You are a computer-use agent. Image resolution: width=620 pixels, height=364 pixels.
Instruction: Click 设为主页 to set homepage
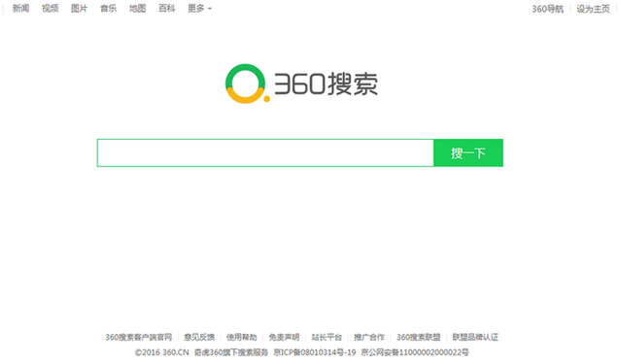pyautogui.click(x=593, y=9)
